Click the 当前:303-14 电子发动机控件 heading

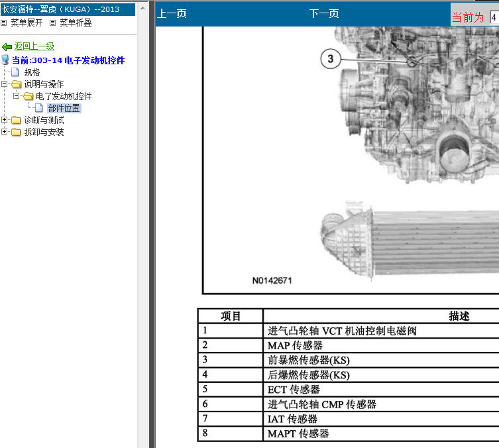click(68, 60)
